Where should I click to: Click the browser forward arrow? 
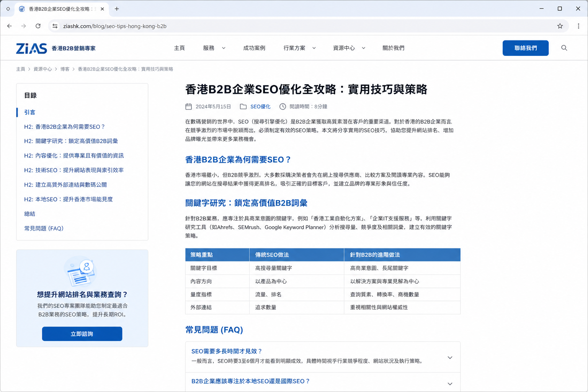24,26
